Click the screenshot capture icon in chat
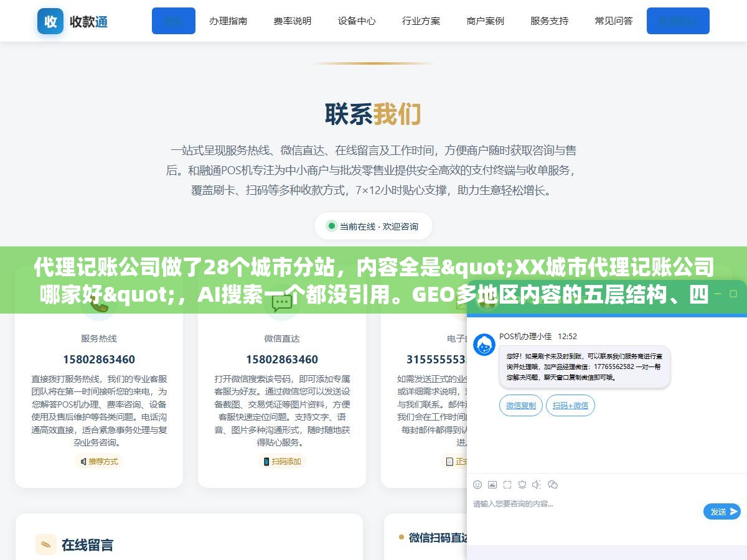 pyautogui.click(x=507, y=485)
